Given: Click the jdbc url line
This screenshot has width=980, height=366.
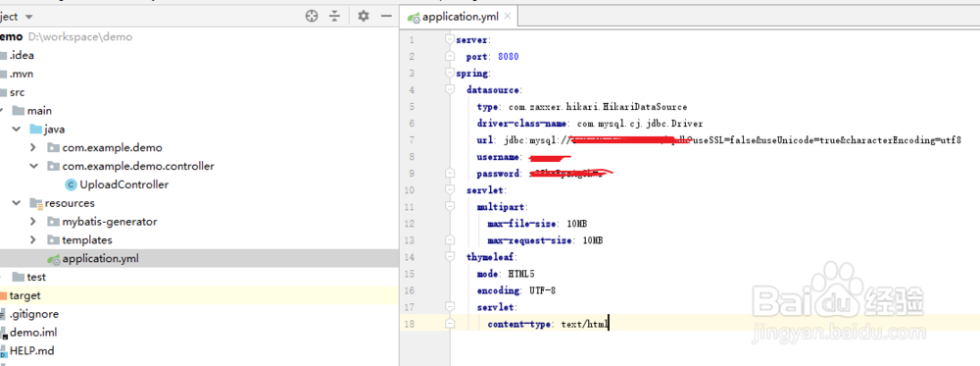Looking at the screenshot, I should [718, 140].
